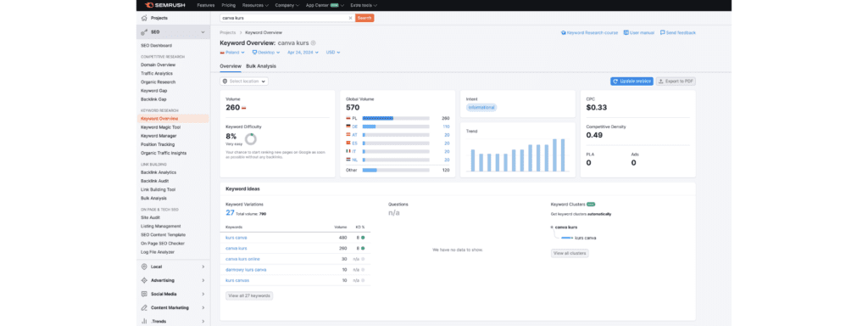Screen dimensions: 868x326
Task: Click the SEO section icon in sidebar
Action: point(144,32)
